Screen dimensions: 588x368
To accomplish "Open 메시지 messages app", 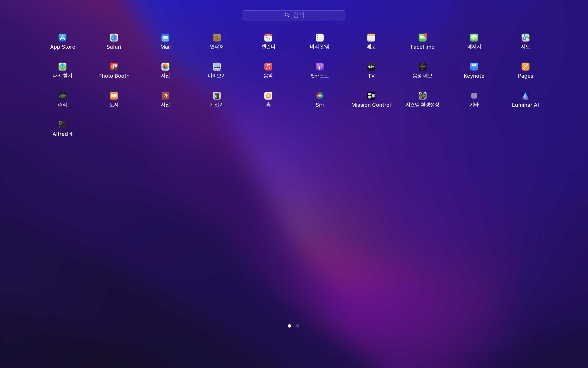I will point(474,38).
